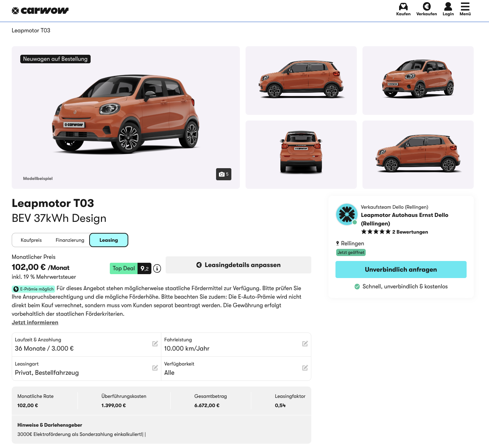
Task: Click Leasingdetails anpassen button
Action: click(x=238, y=265)
